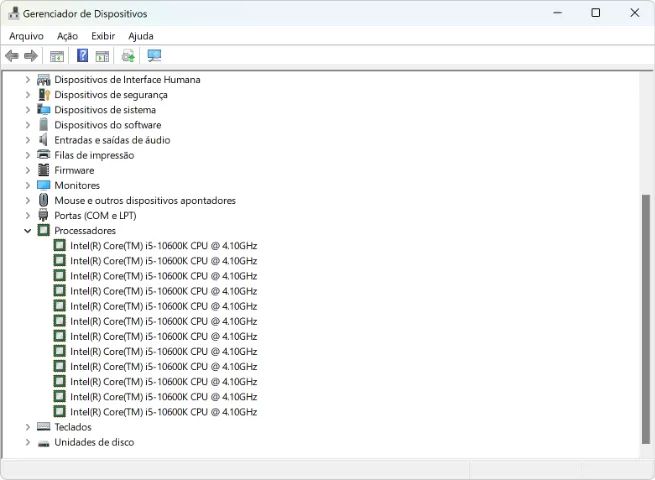Image resolution: width=655 pixels, height=480 pixels.
Task: Open the Ajuda menu
Action: 141,36
